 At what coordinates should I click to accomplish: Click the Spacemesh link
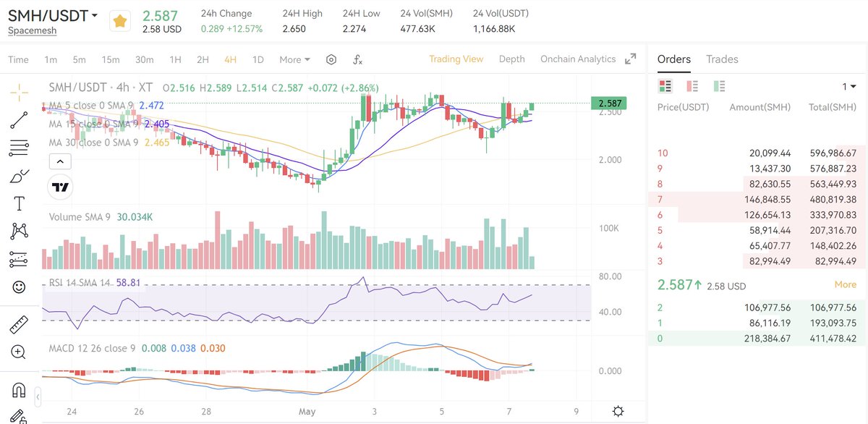tap(32, 30)
